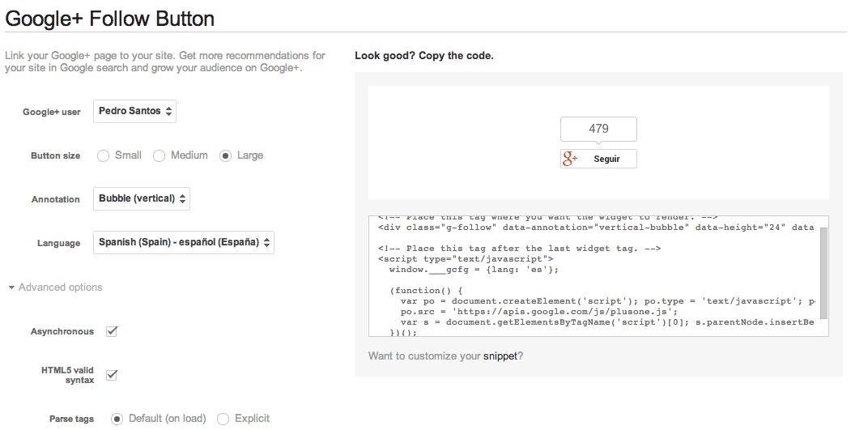Select Default (on load) parse tags option

click(x=117, y=419)
